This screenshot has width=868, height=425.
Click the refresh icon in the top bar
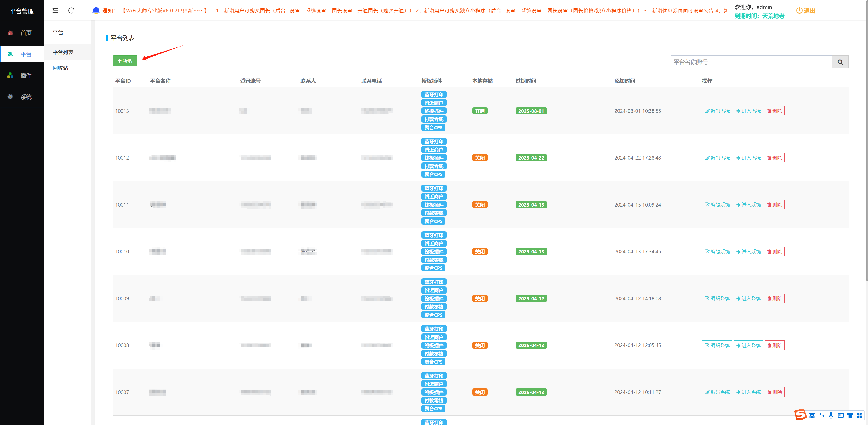pos(71,10)
